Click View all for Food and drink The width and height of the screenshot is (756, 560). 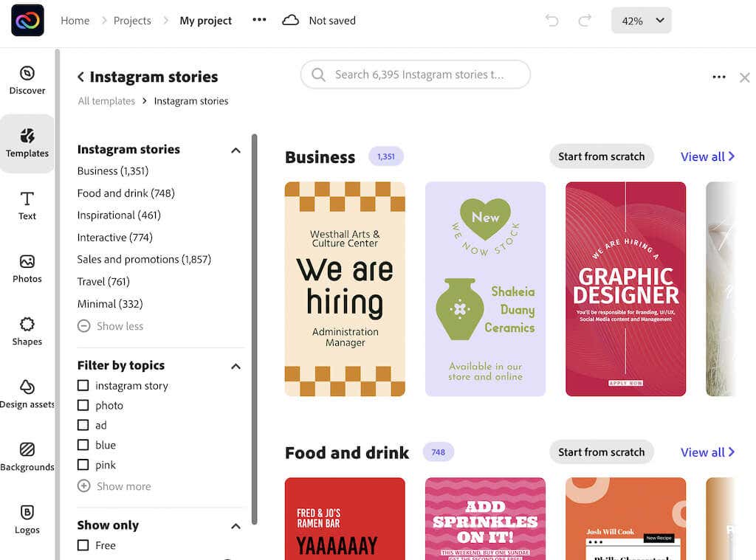click(707, 452)
